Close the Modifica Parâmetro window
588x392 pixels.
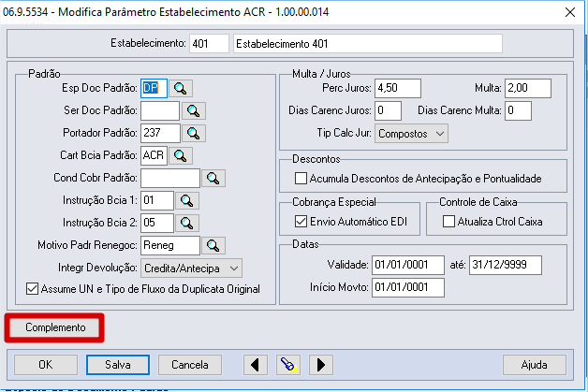click(570, 12)
